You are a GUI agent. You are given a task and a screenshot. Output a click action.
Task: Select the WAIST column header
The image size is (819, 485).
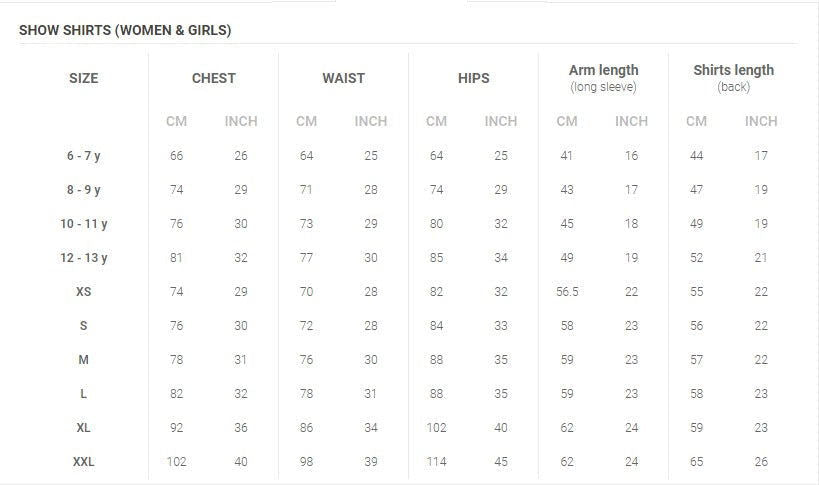[343, 78]
